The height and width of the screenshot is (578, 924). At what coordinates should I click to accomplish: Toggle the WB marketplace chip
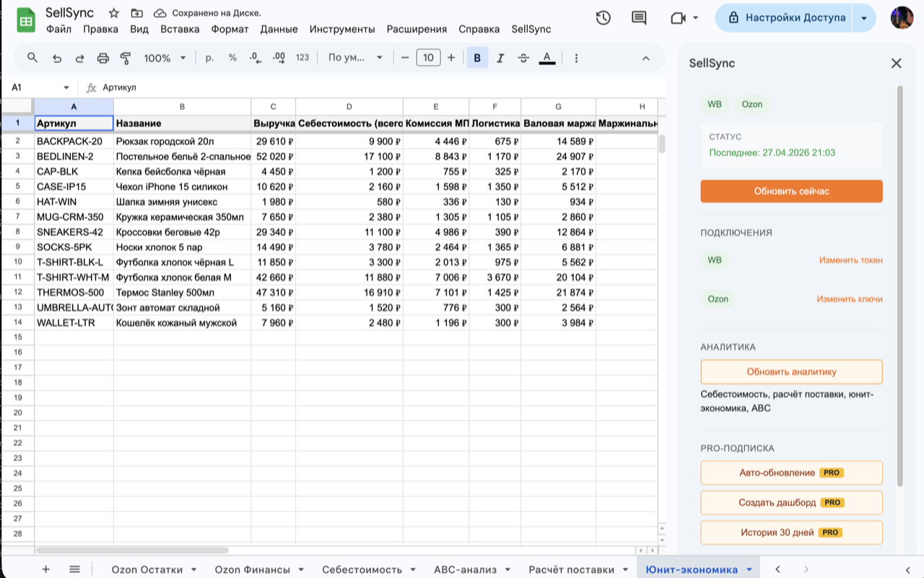[x=715, y=104]
